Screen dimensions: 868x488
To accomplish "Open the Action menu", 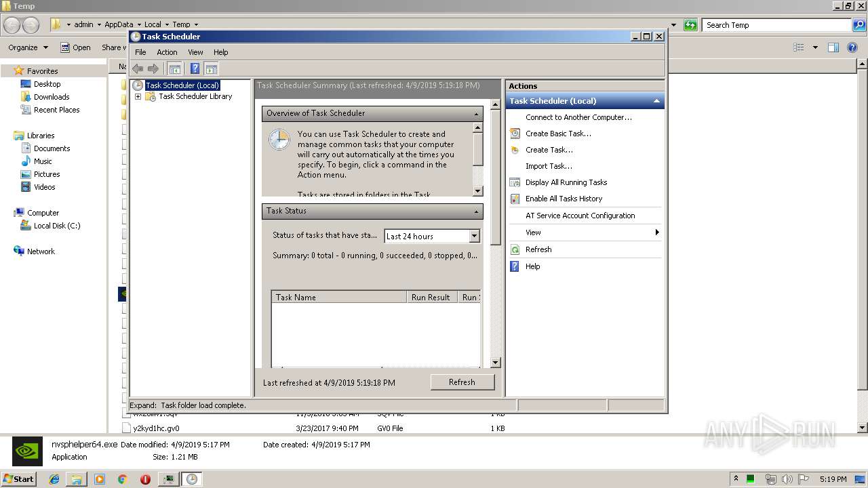I will click(167, 52).
